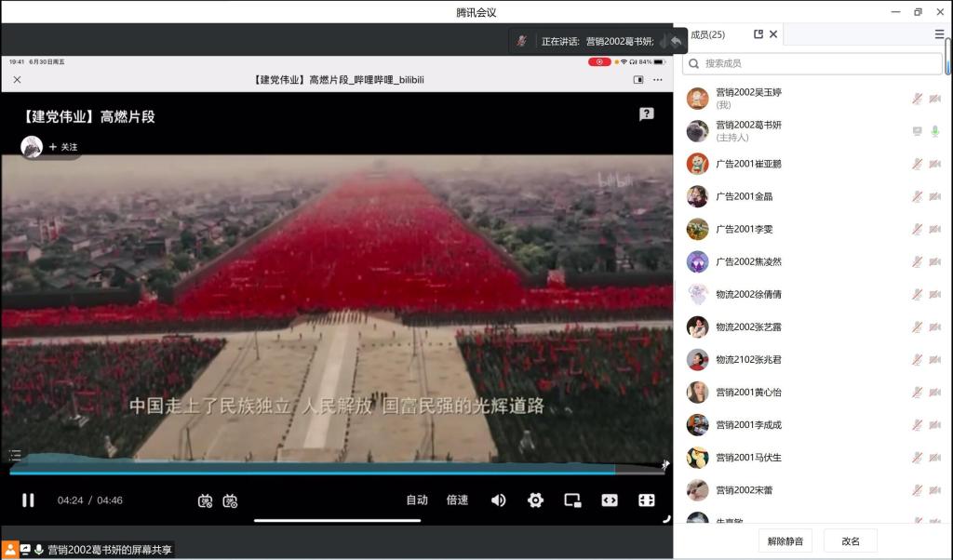This screenshot has height=560, width=953.
Task: Select the 成员(25) members tab
Action: (x=707, y=34)
